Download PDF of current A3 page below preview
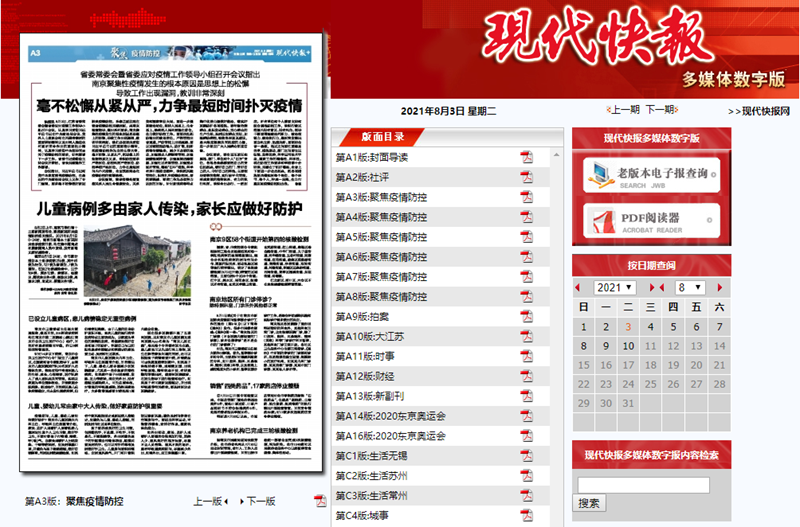 [x=320, y=501]
